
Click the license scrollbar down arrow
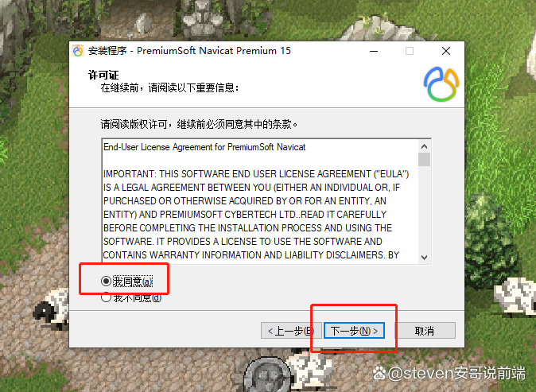coord(424,258)
